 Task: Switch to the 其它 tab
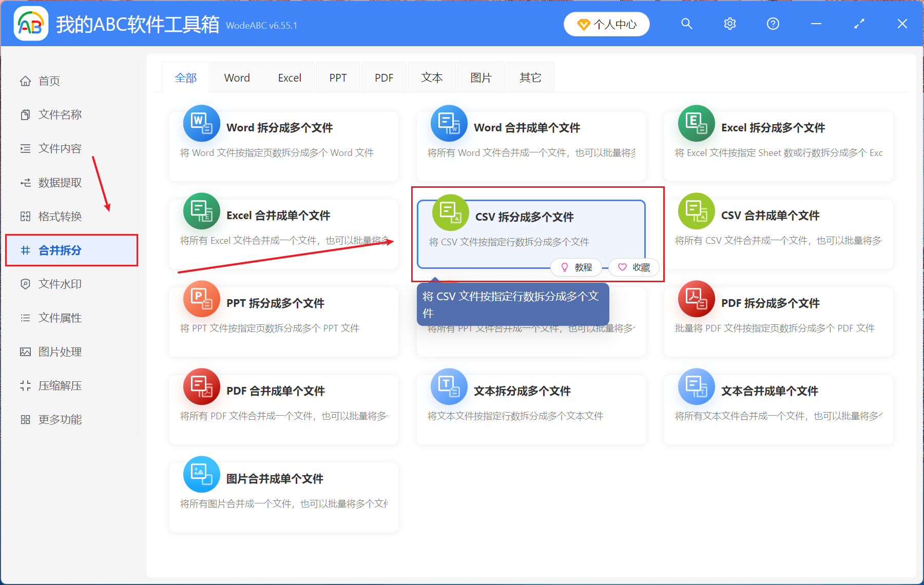(530, 77)
